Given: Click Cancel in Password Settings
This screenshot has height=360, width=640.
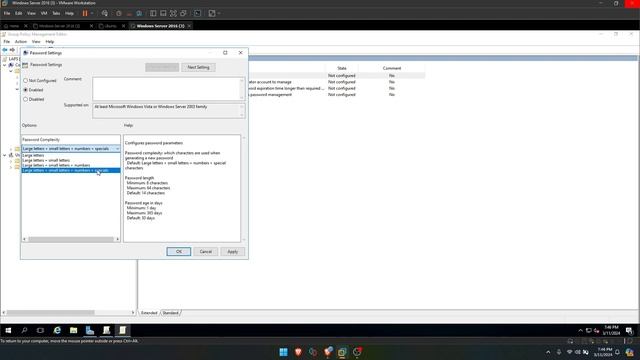Looking at the screenshot, I should click(205, 251).
